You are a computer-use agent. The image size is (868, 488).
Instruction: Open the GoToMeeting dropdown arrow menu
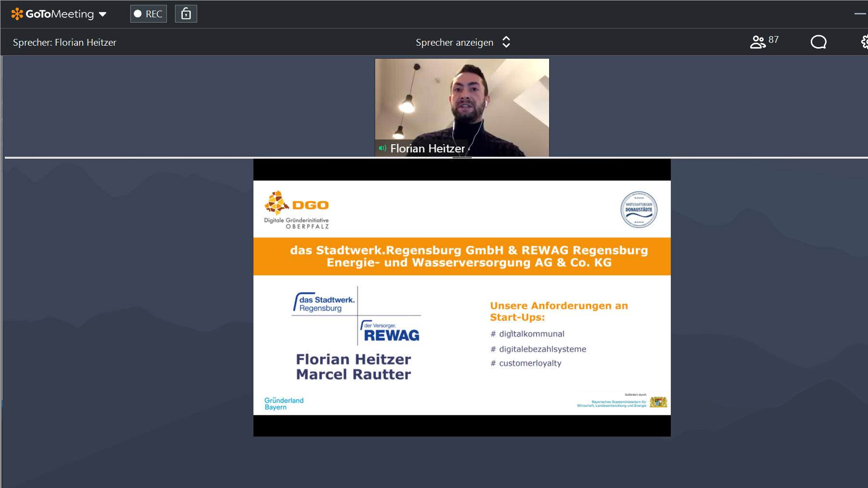coord(102,14)
